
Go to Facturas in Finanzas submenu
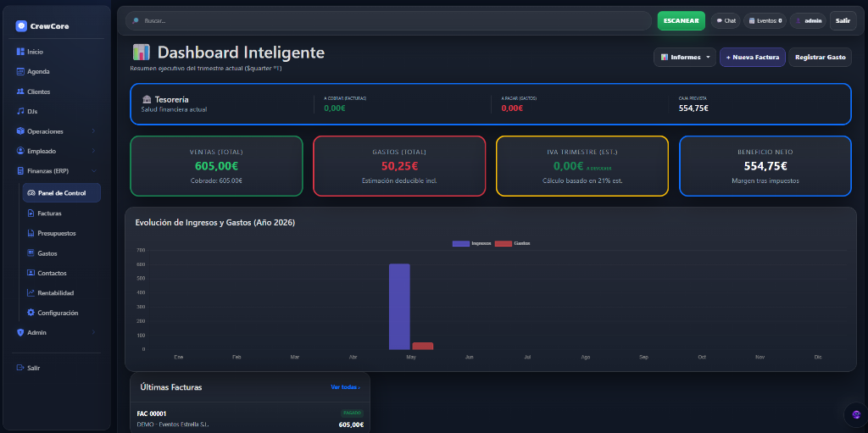click(x=49, y=214)
